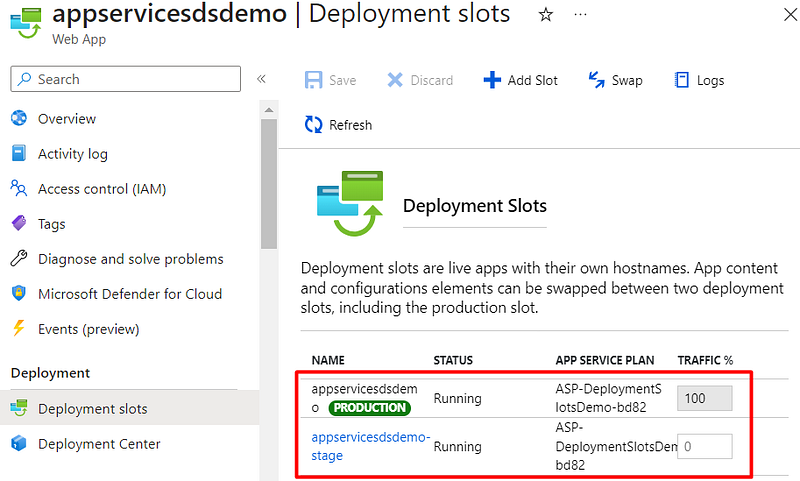
Task: Click the stage slot traffic percent field
Action: [704, 446]
